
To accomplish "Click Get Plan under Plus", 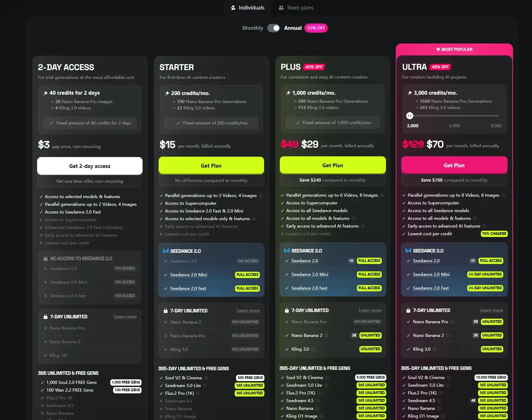I will tap(333, 165).
